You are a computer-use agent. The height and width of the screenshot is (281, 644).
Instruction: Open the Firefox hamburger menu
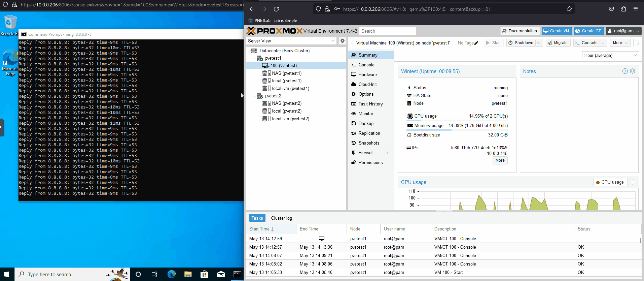tap(636, 9)
